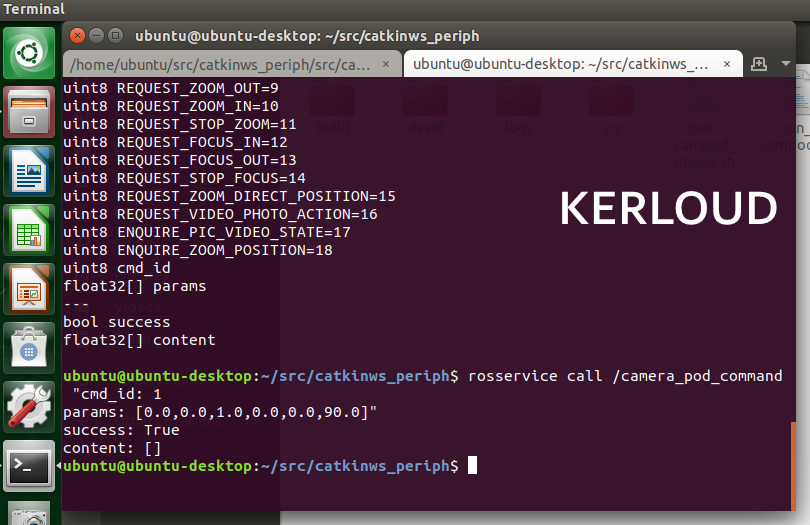The image size is (810, 525).
Task: Launch LibreOffice Impress from the dock
Action: click(x=29, y=289)
